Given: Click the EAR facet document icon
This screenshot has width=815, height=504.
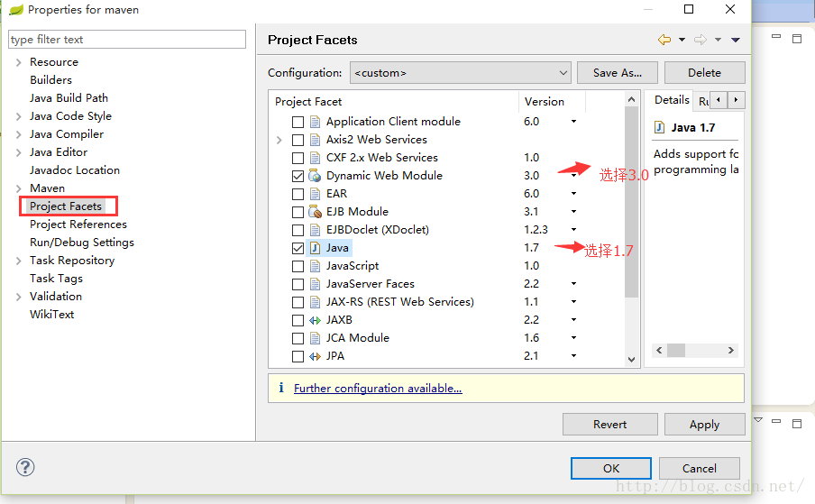Looking at the screenshot, I should coord(315,194).
